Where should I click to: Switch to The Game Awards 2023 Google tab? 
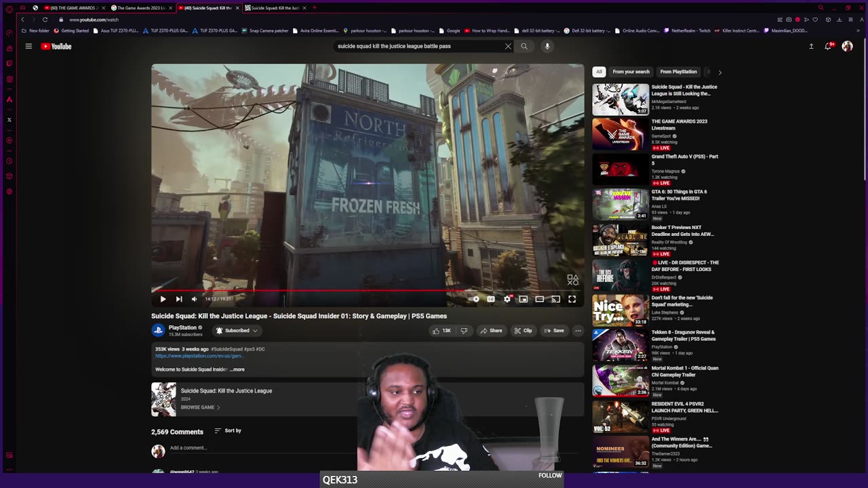[x=141, y=7]
